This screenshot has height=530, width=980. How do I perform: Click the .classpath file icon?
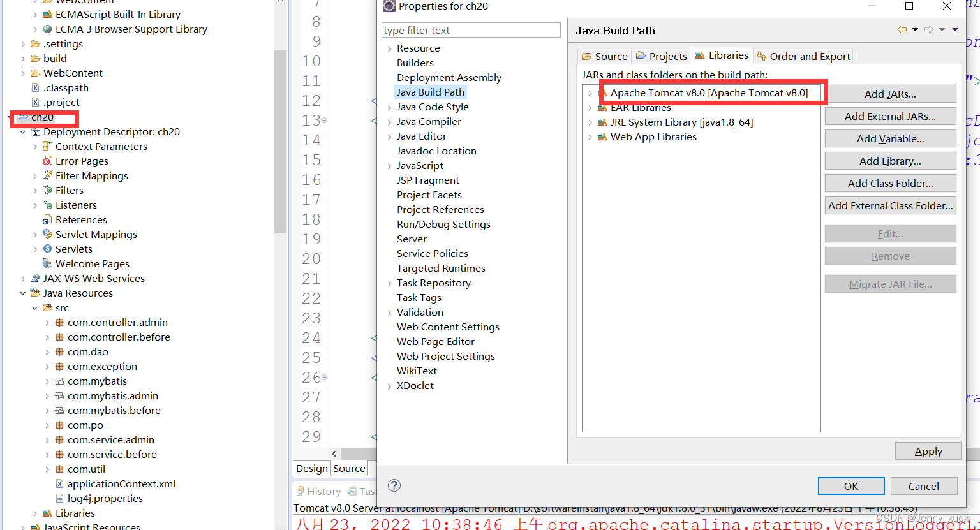35,88
